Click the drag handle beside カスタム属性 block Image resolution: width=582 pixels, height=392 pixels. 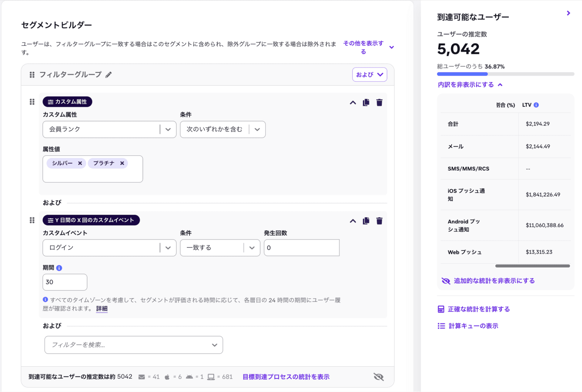point(32,102)
